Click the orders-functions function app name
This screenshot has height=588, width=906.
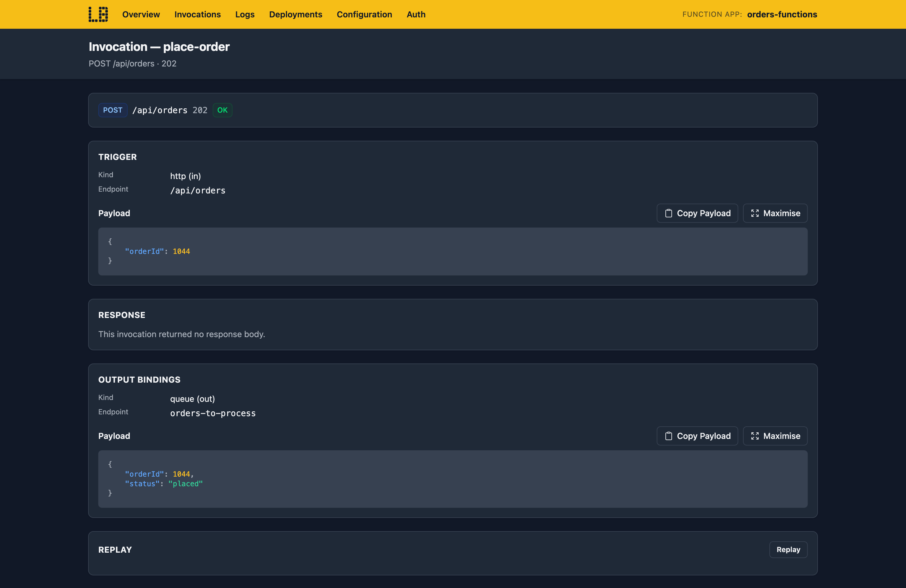[x=782, y=14]
